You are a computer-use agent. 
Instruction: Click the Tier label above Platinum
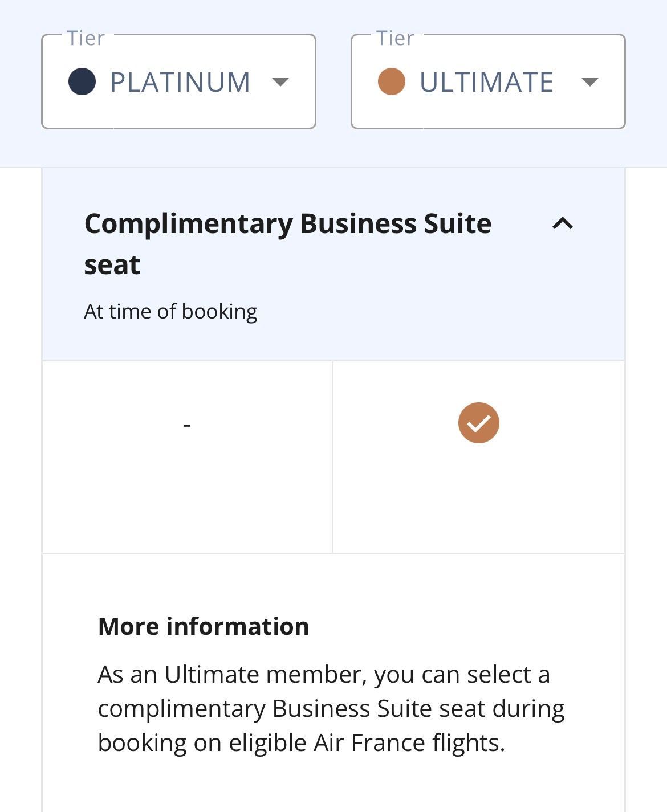[x=86, y=38]
